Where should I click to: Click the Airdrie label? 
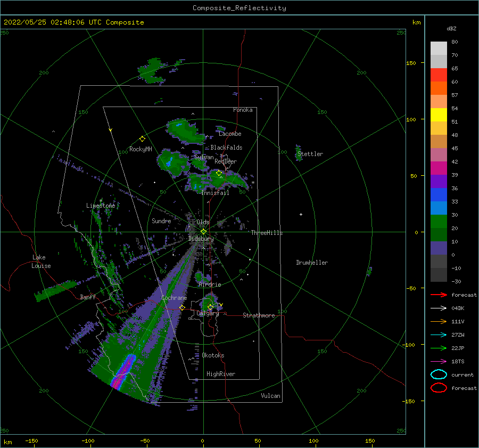(210, 284)
